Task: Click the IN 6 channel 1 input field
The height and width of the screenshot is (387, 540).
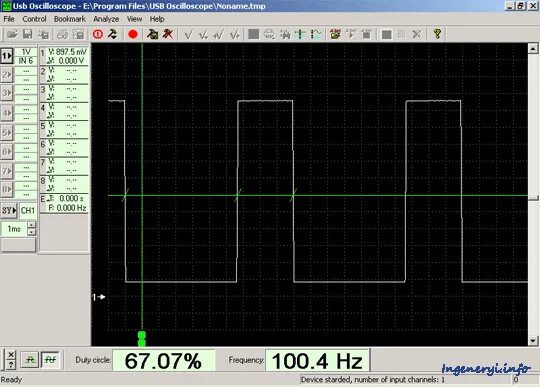Action: pyautogui.click(x=26, y=61)
